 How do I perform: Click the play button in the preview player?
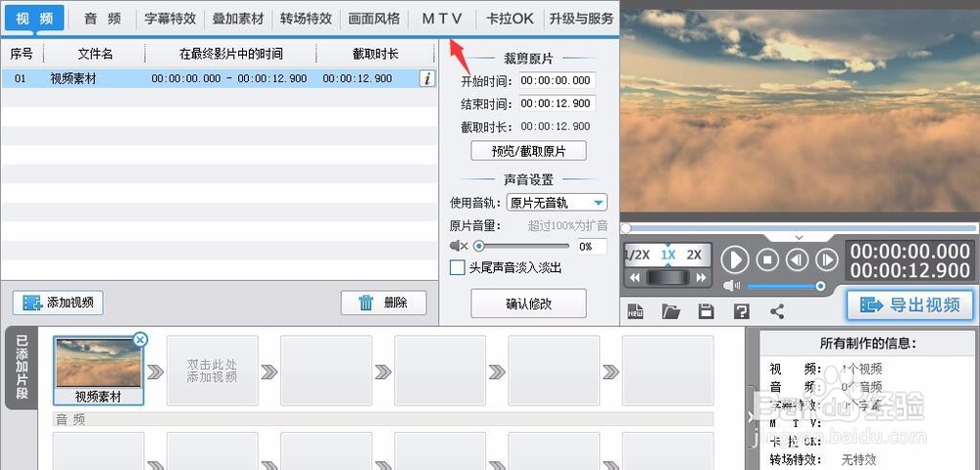[735, 259]
